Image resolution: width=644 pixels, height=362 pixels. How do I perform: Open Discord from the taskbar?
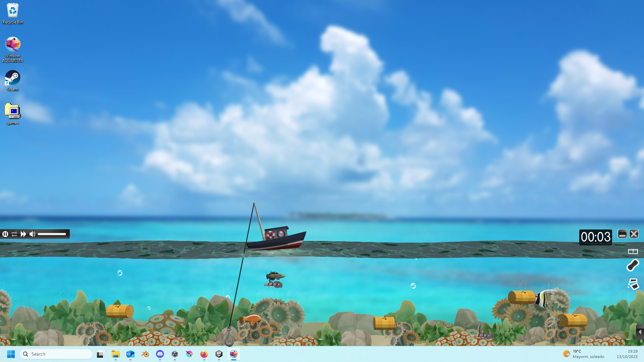[x=160, y=354]
